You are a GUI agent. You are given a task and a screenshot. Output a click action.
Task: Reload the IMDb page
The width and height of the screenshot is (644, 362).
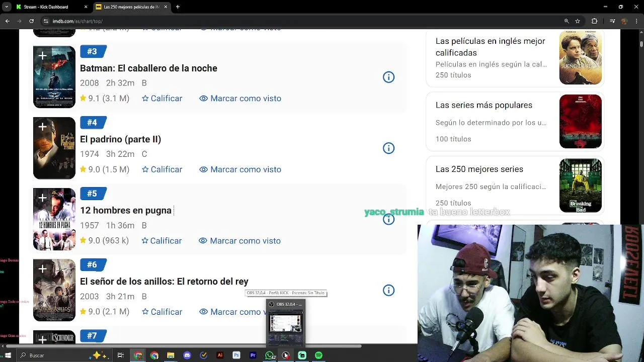point(31,21)
